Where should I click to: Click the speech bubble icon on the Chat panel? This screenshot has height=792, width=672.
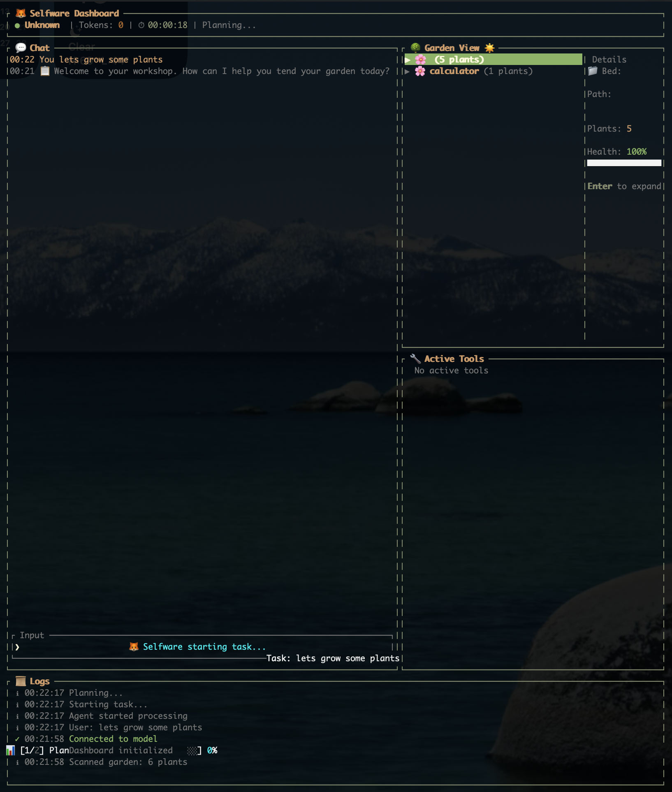[x=20, y=48]
